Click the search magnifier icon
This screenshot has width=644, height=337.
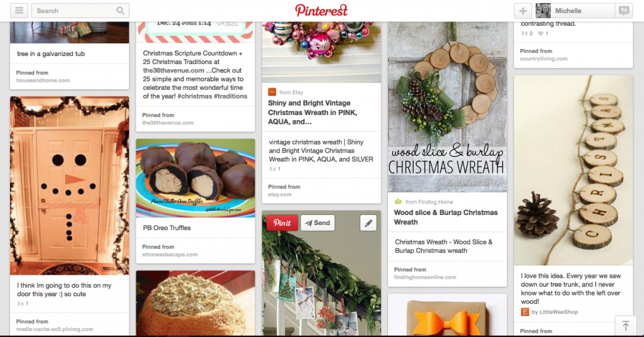(x=120, y=11)
